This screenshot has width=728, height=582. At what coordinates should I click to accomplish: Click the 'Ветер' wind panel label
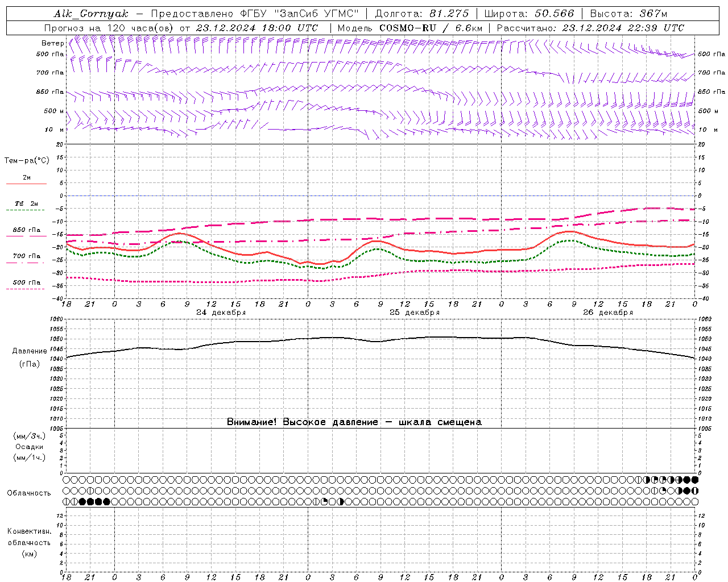click(53, 43)
